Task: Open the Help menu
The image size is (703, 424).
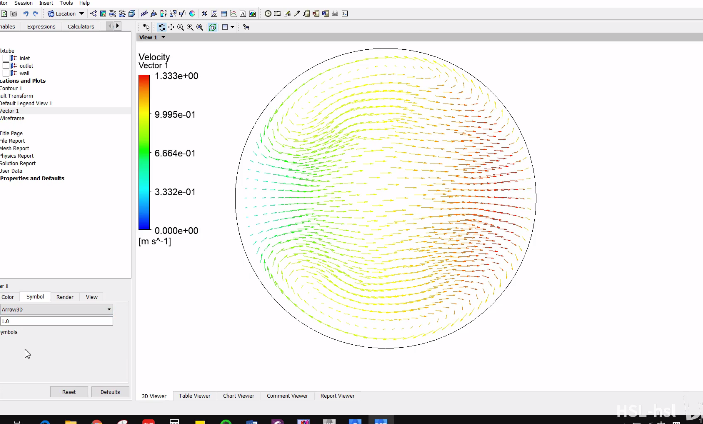Action: (85, 3)
